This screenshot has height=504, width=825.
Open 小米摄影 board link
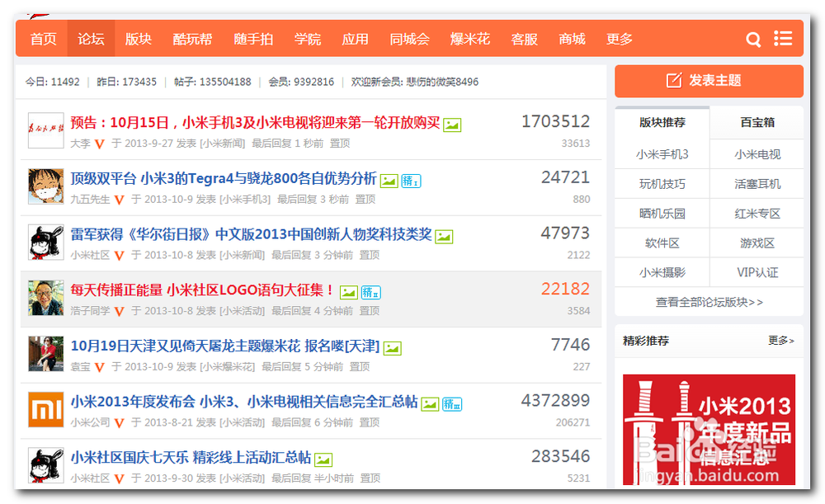tap(662, 272)
